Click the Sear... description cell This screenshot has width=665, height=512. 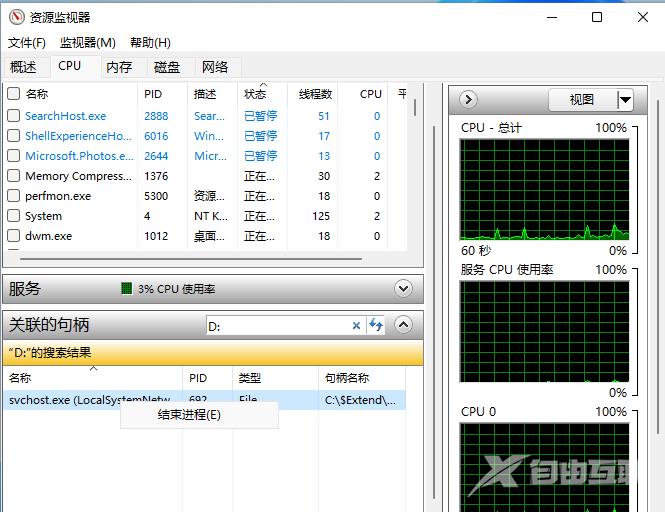pos(209,116)
